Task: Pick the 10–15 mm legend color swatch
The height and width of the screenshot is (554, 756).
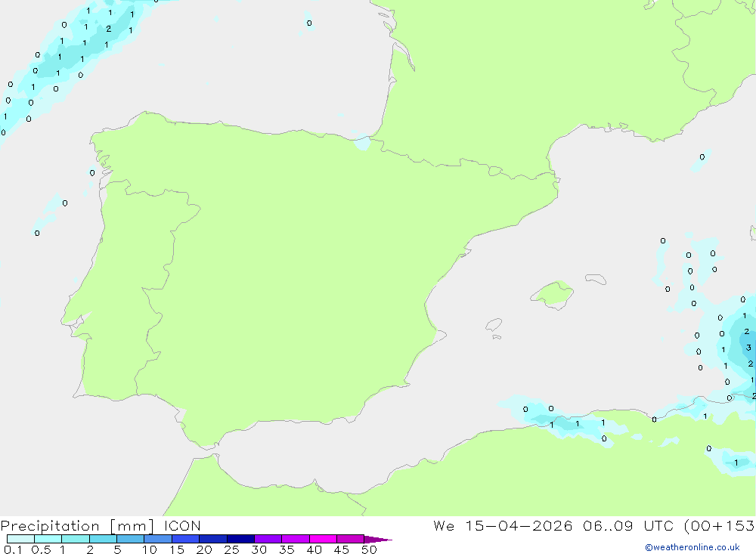Action: 158,539
